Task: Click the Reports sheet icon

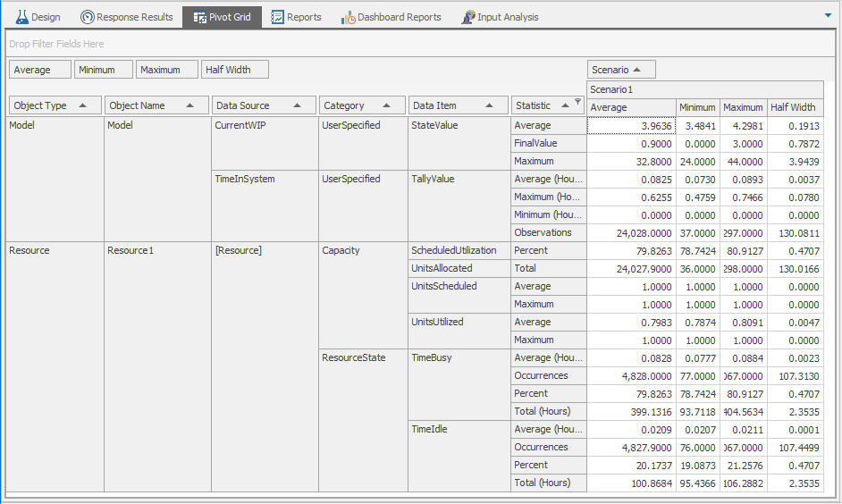Action: tap(277, 17)
